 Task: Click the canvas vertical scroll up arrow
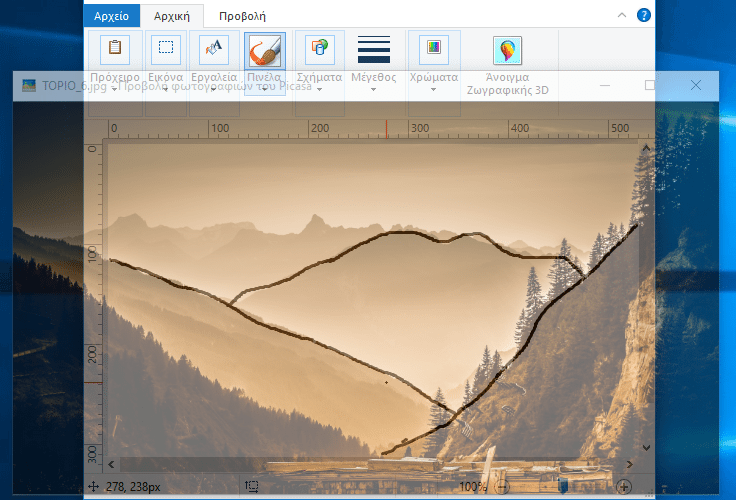coord(646,148)
